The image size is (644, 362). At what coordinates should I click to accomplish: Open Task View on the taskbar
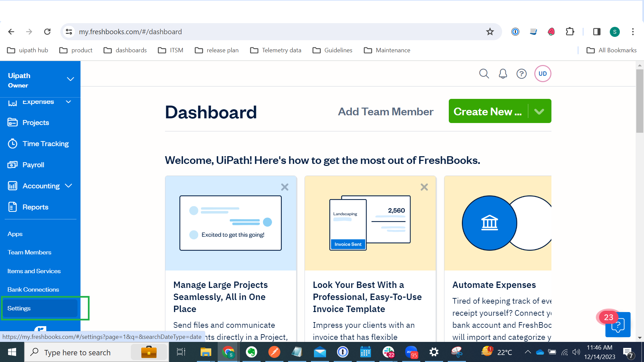181,352
